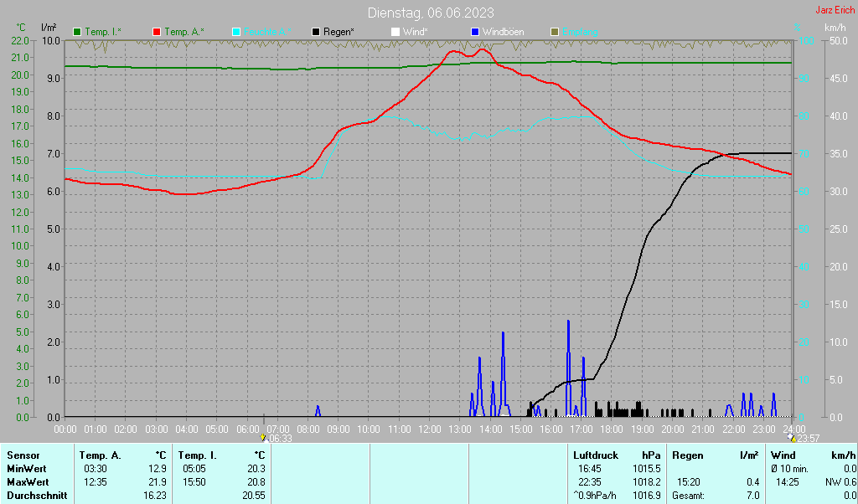Screen dimensions: 858x504
Task: Click the 18:00 time axis label
Action: pyautogui.click(x=612, y=429)
